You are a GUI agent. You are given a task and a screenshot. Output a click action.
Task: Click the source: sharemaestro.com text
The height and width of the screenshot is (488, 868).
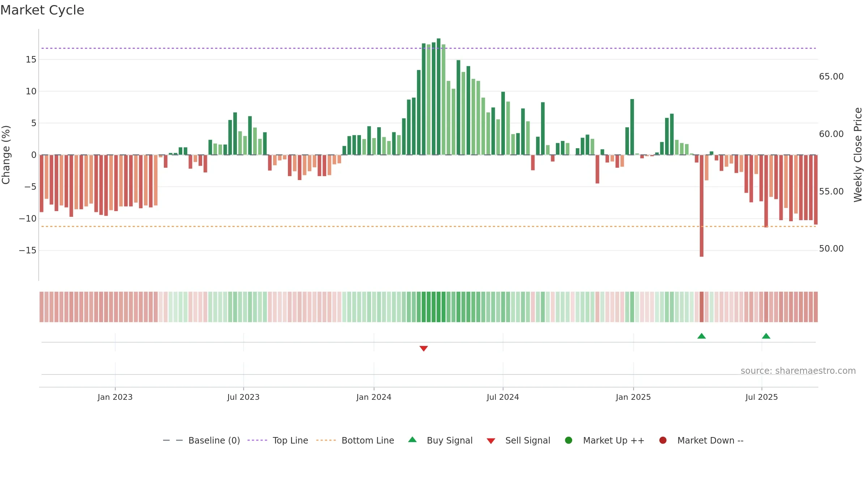pos(798,371)
